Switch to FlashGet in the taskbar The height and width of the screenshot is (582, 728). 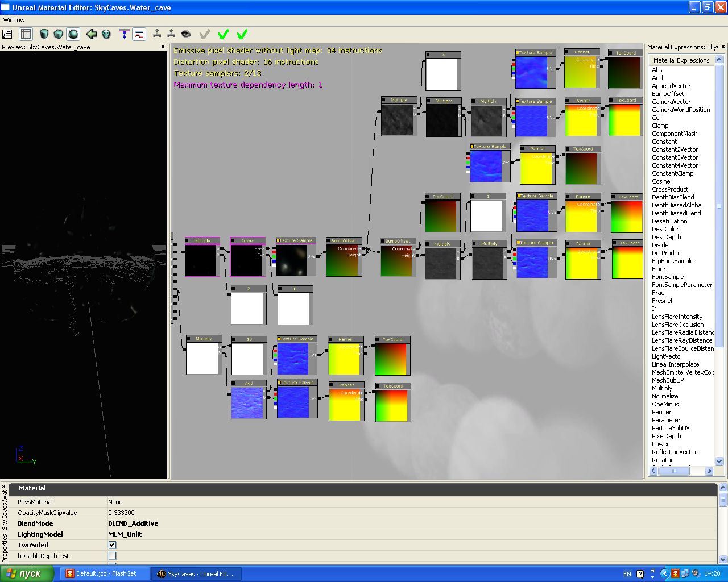(105, 574)
